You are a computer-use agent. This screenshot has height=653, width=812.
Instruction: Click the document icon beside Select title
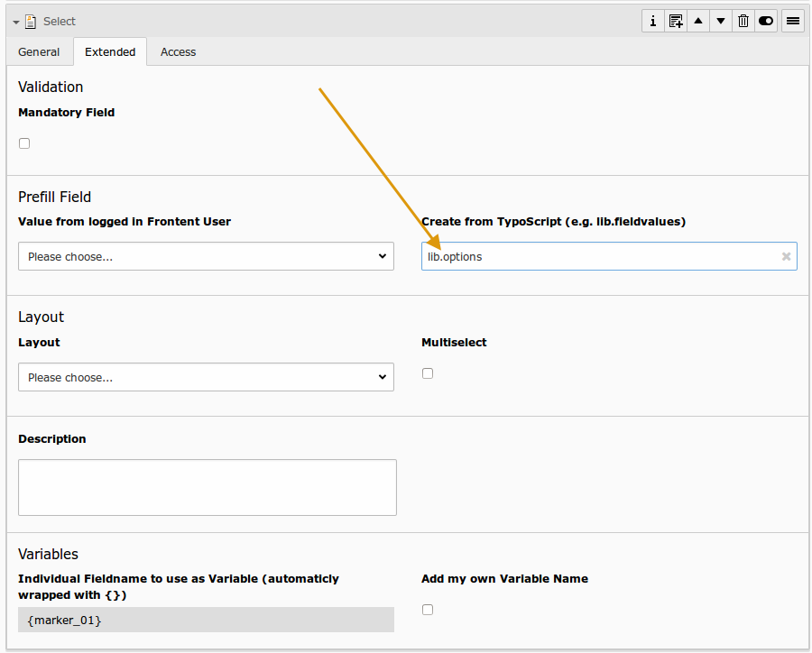[31, 22]
